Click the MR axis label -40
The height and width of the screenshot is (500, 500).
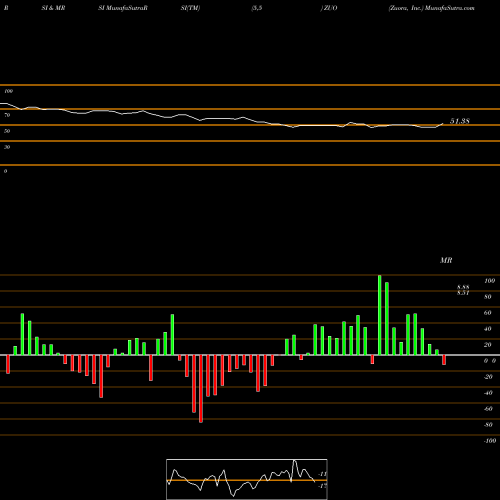point(488,393)
